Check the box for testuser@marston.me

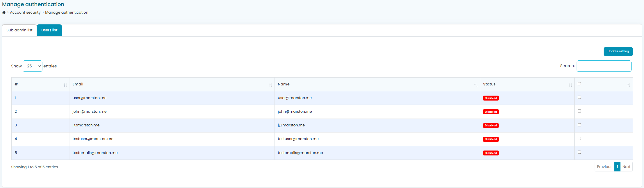(579, 138)
